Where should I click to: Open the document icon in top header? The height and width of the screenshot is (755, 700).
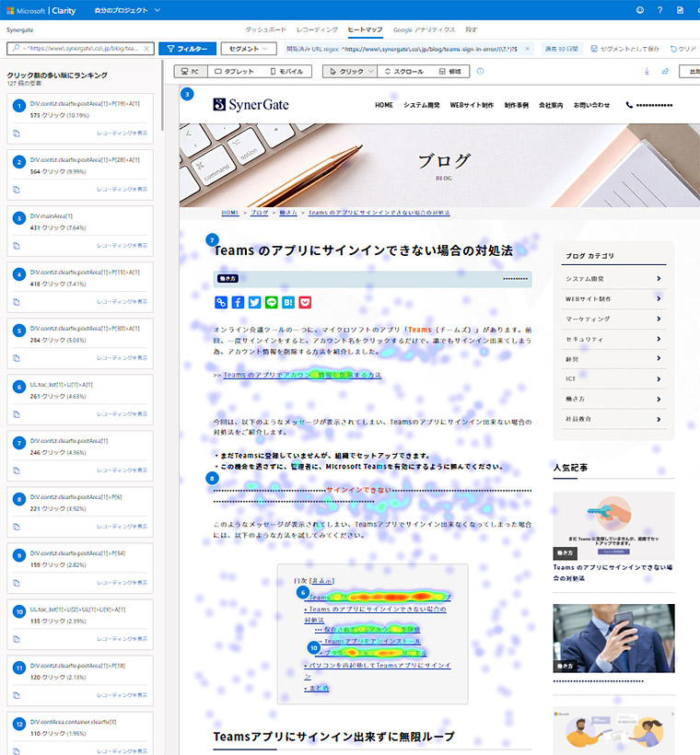point(680,10)
